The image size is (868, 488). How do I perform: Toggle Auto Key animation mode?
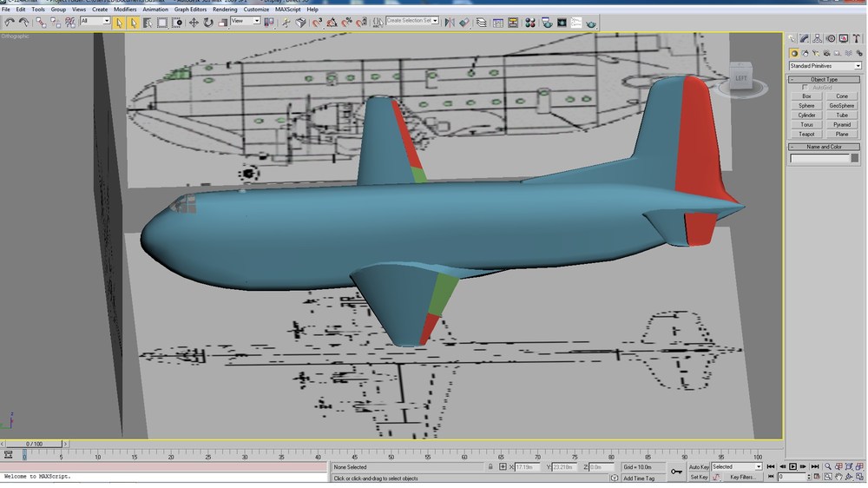pyautogui.click(x=699, y=467)
